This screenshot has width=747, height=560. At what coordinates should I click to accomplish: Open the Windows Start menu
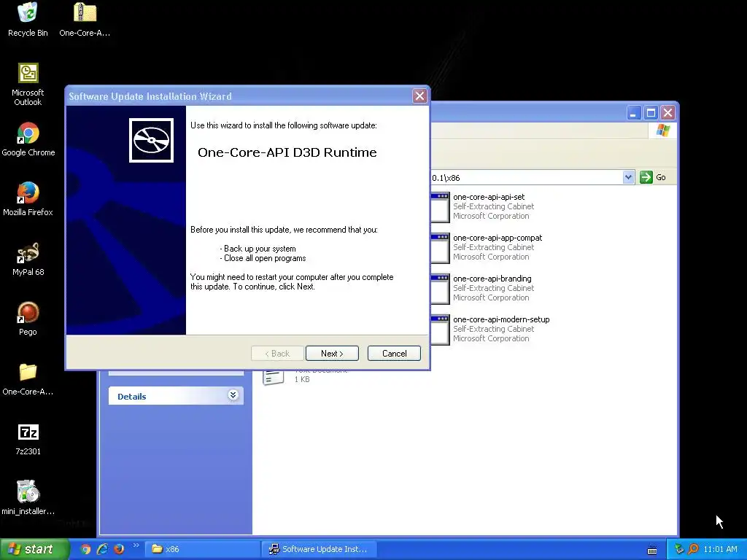pos(34,549)
